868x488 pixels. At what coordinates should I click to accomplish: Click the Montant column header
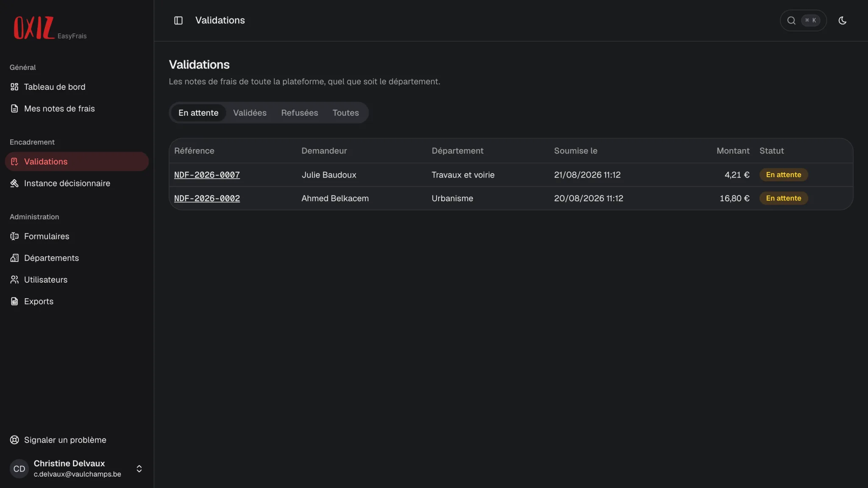pyautogui.click(x=733, y=151)
